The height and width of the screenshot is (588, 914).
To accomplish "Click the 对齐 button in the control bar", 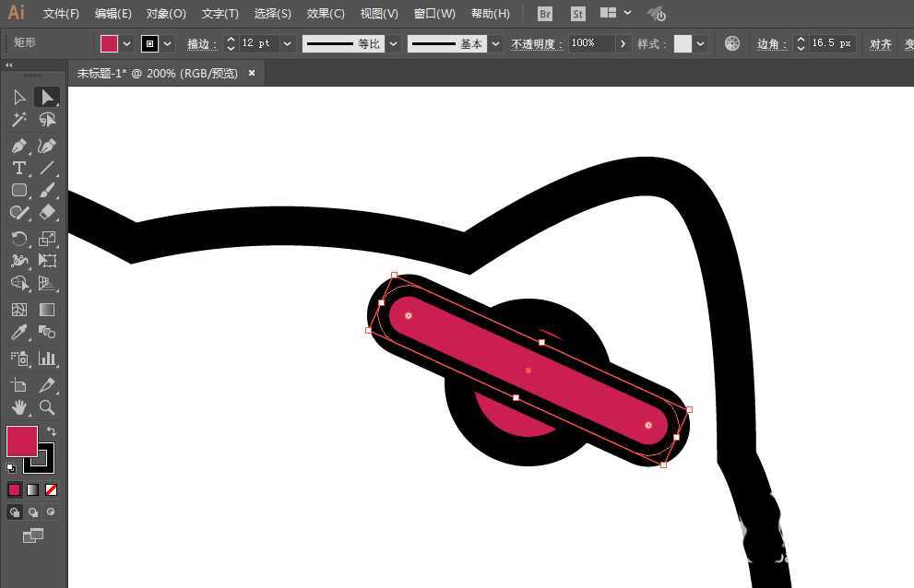I will (x=879, y=43).
